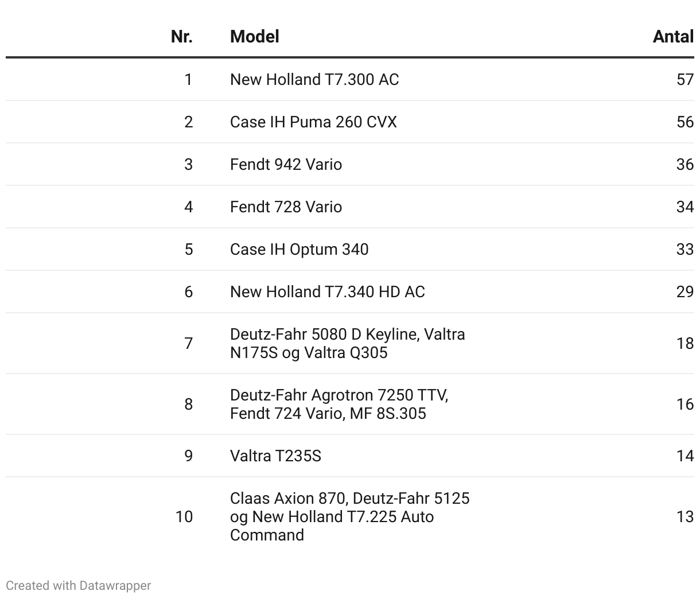Select the Case IH Optum 340 entry
Screen dimensions: 700x599
pos(299,249)
